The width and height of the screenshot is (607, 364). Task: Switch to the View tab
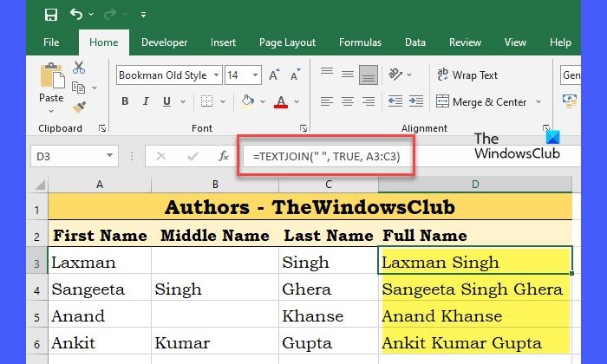coord(515,42)
